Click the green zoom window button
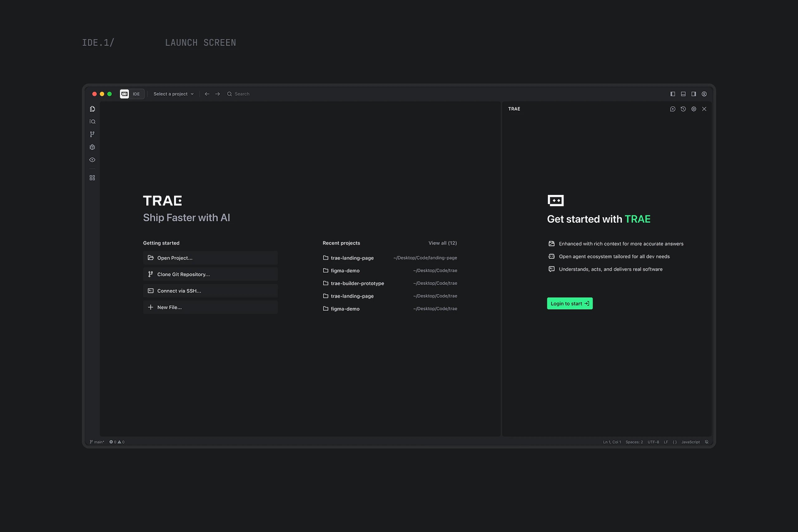 (110, 94)
